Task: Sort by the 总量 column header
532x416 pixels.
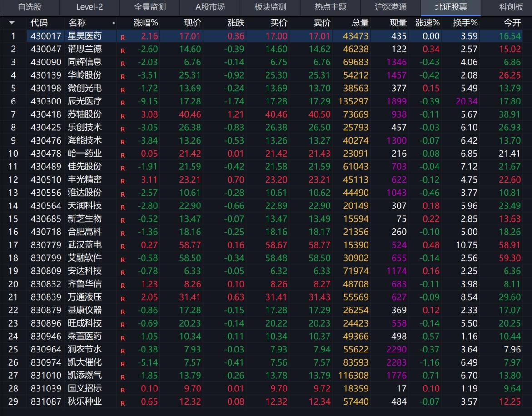Action: click(360, 23)
